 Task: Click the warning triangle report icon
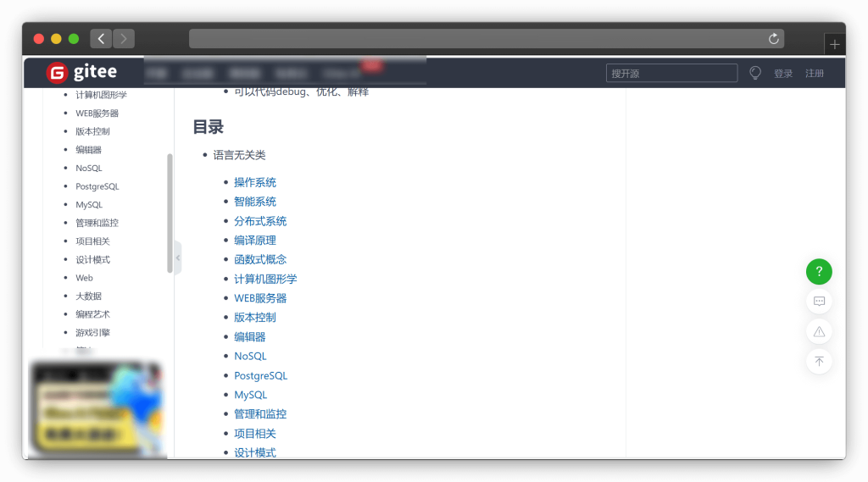819,331
